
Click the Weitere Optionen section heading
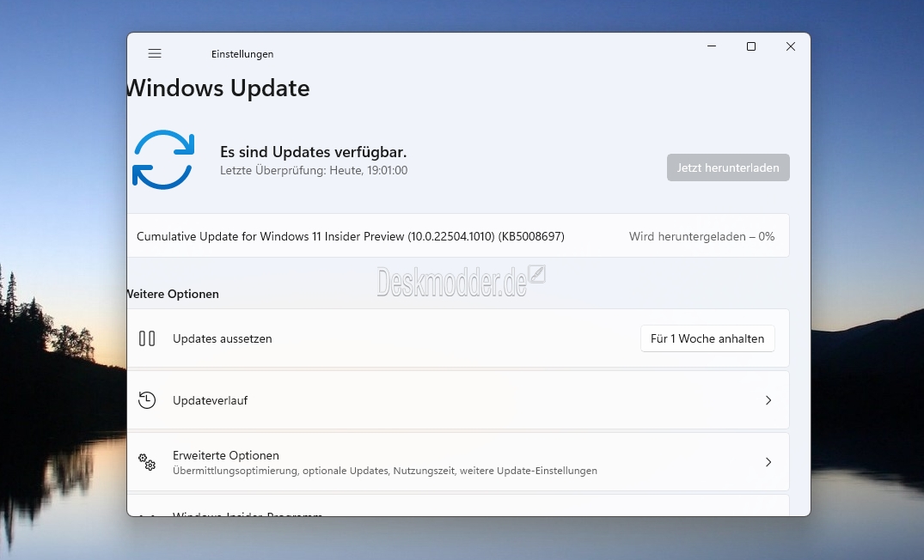click(x=173, y=294)
